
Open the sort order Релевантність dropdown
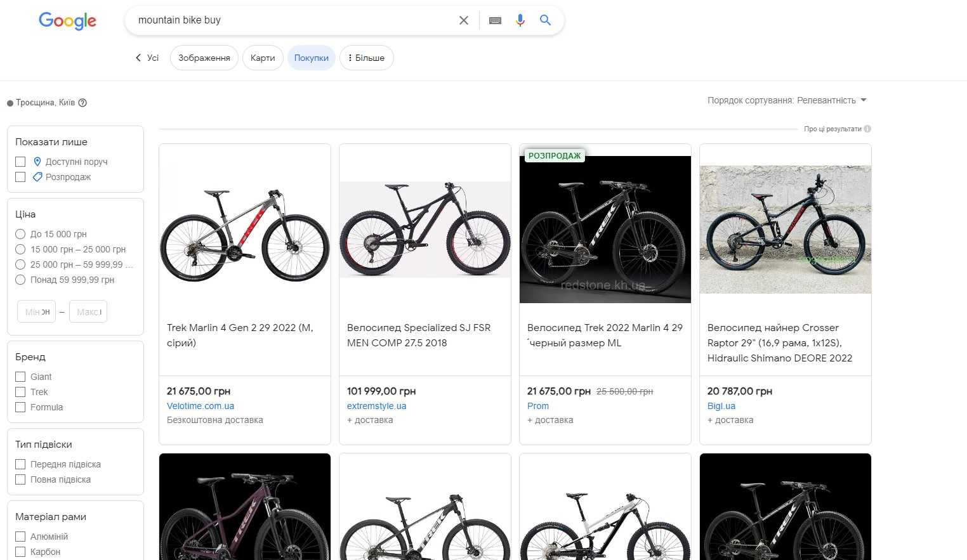[x=787, y=100]
